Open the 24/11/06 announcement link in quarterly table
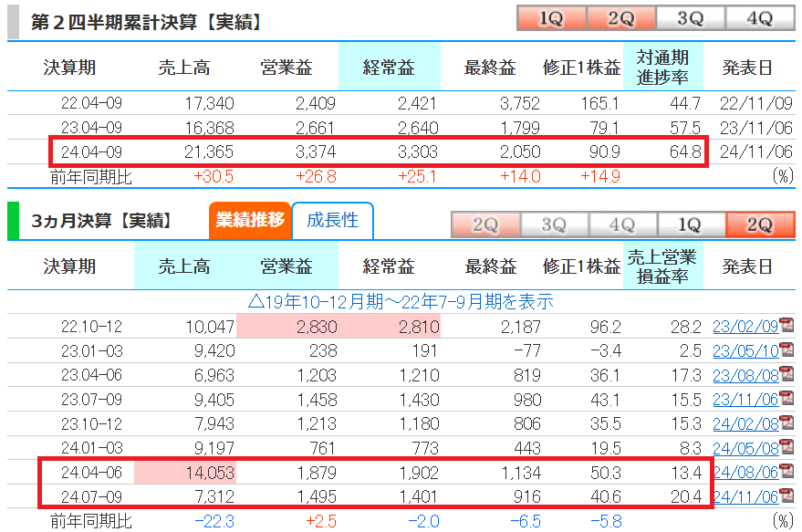This screenshot has width=802, height=532. [x=745, y=496]
